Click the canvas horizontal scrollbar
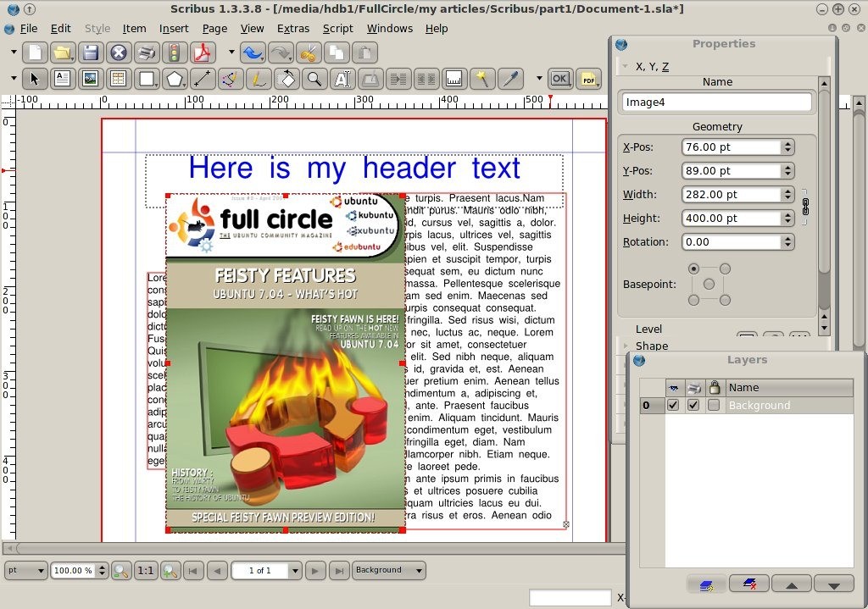This screenshot has width=868, height=609. [314, 548]
